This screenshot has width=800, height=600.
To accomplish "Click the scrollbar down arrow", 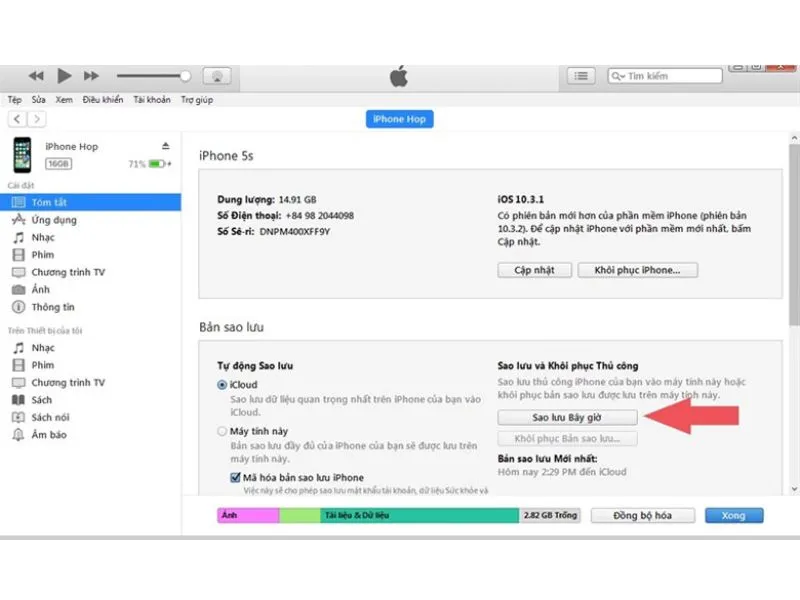I will point(794,489).
